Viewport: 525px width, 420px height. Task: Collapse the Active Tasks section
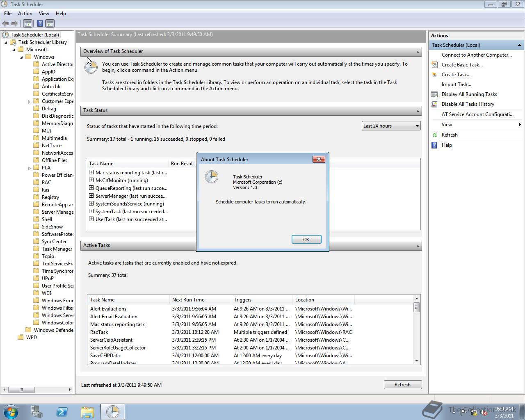pyautogui.click(x=418, y=246)
